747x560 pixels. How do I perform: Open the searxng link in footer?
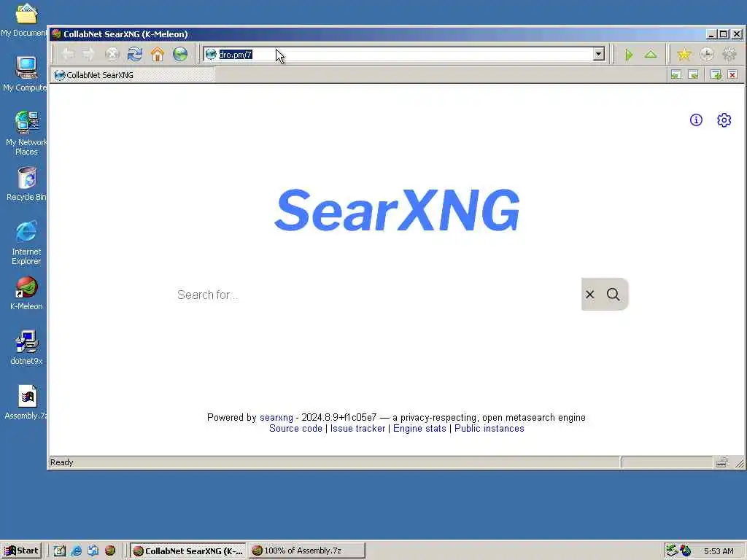tap(276, 418)
